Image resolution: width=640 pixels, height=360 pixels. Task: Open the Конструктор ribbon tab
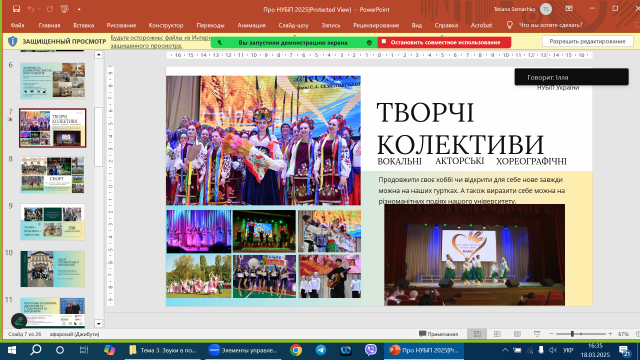[166, 25]
